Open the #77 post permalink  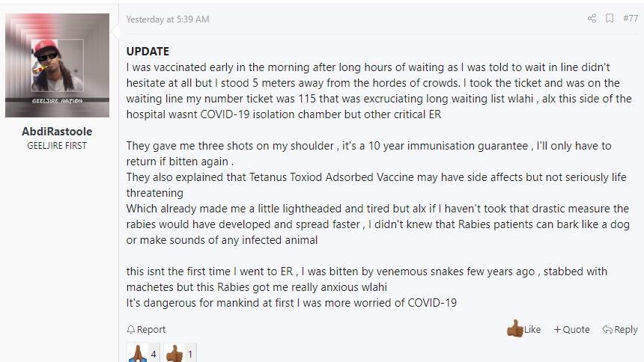(631, 19)
